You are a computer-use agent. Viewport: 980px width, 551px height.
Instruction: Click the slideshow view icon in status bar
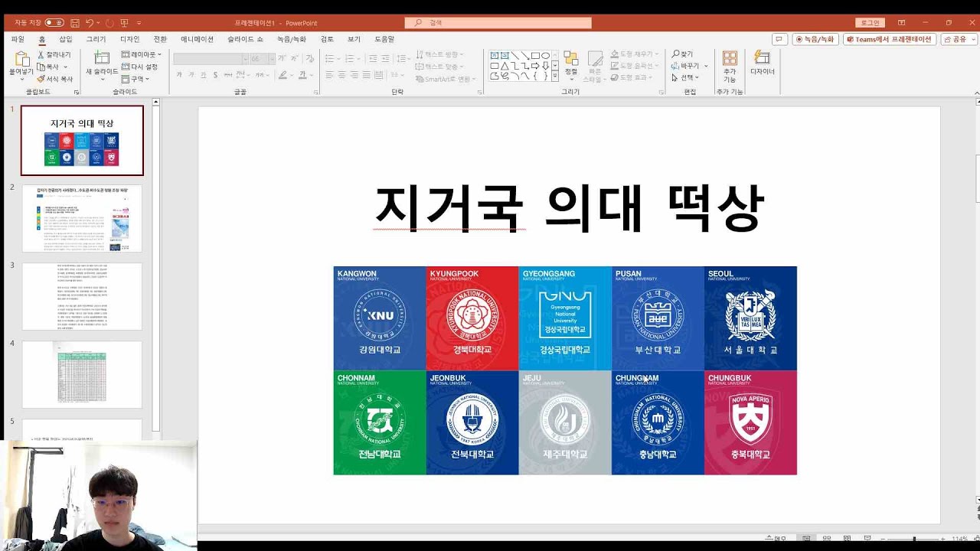pyautogui.click(x=867, y=540)
